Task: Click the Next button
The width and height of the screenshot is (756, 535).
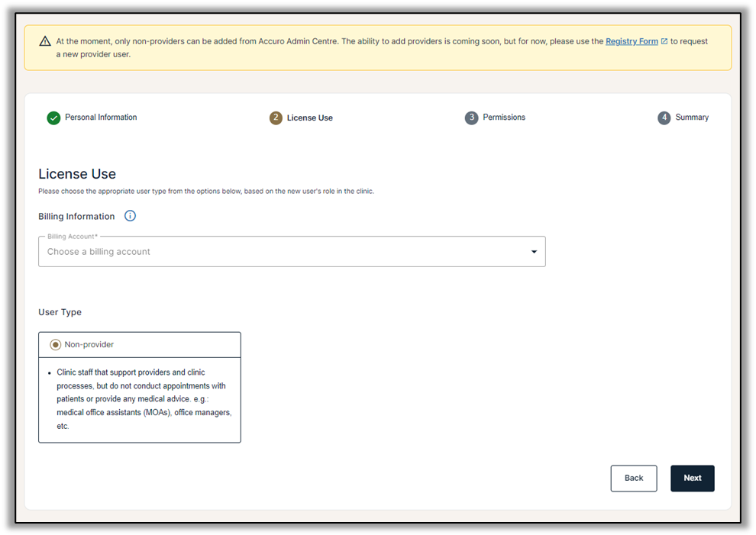Action: 692,478
